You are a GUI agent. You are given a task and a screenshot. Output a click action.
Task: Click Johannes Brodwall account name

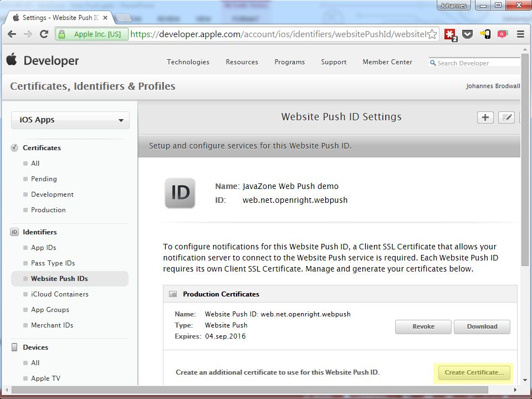pyautogui.click(x=493, y=86)
